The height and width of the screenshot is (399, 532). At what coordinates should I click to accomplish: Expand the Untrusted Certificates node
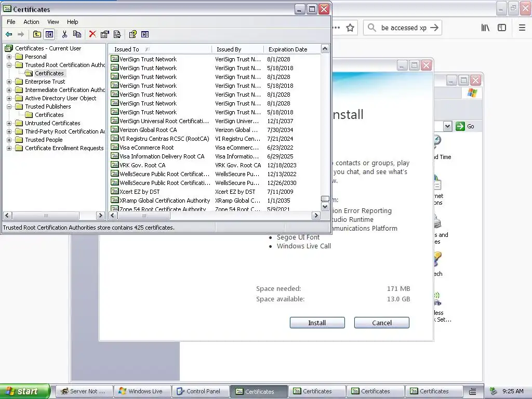9,123
